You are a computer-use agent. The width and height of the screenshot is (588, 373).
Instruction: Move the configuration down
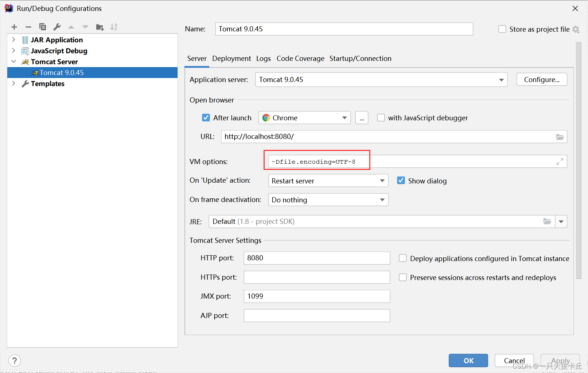(85, 27)
